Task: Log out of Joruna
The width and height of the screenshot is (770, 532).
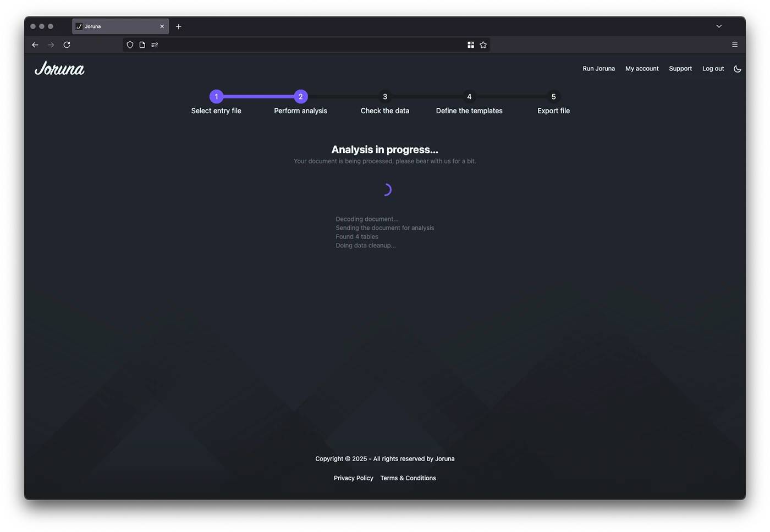Action: click(x=713, y=69)
